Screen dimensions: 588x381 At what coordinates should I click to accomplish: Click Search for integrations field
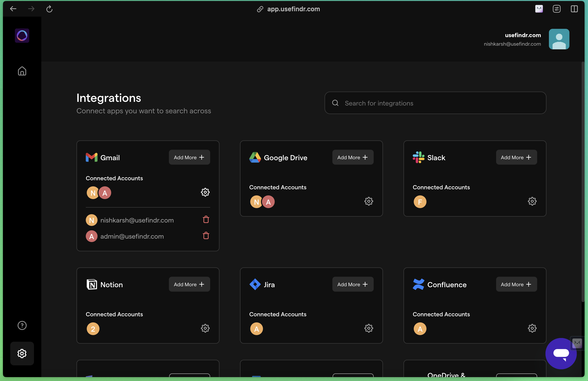[x=435, y=103]
